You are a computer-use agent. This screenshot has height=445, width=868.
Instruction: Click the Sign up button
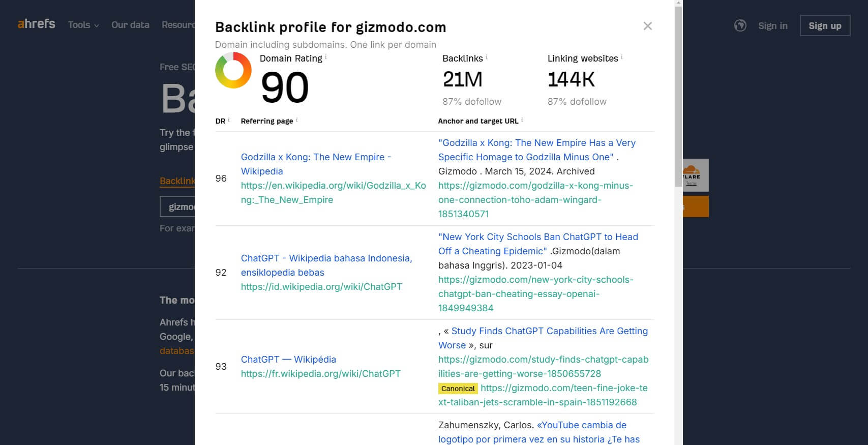[825, 25]
